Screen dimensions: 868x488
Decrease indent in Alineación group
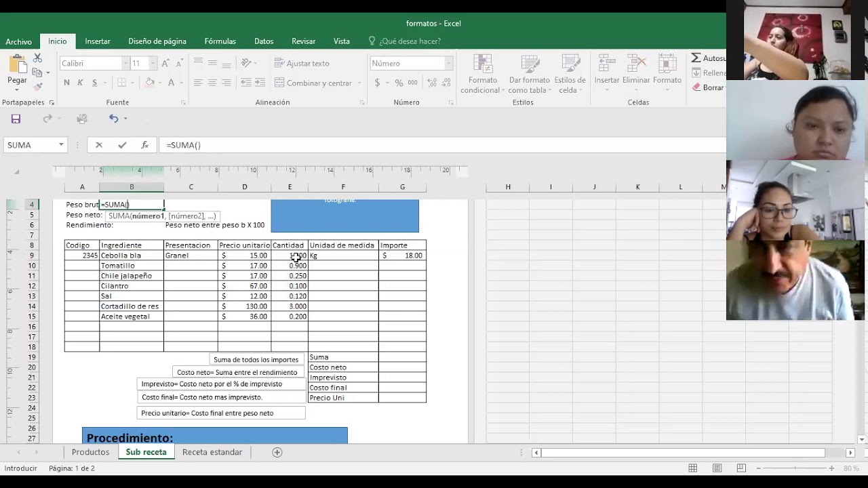pos(246,83)
